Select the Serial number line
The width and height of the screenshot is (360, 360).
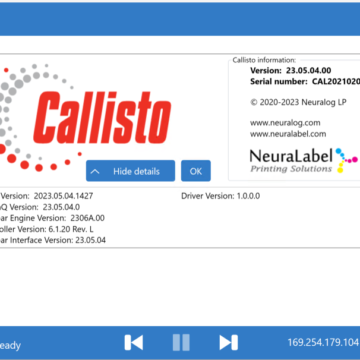pyautogui.click(x=305, y=81)
